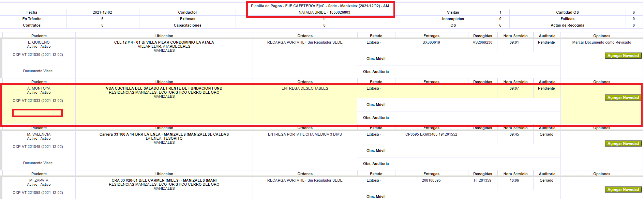Image resolution: width=644 pixels, height=199 pixels.
Task: Click conductor NATALIA URIBE - 1053826803
Action: pyautogui.click(x=324, y=12)
